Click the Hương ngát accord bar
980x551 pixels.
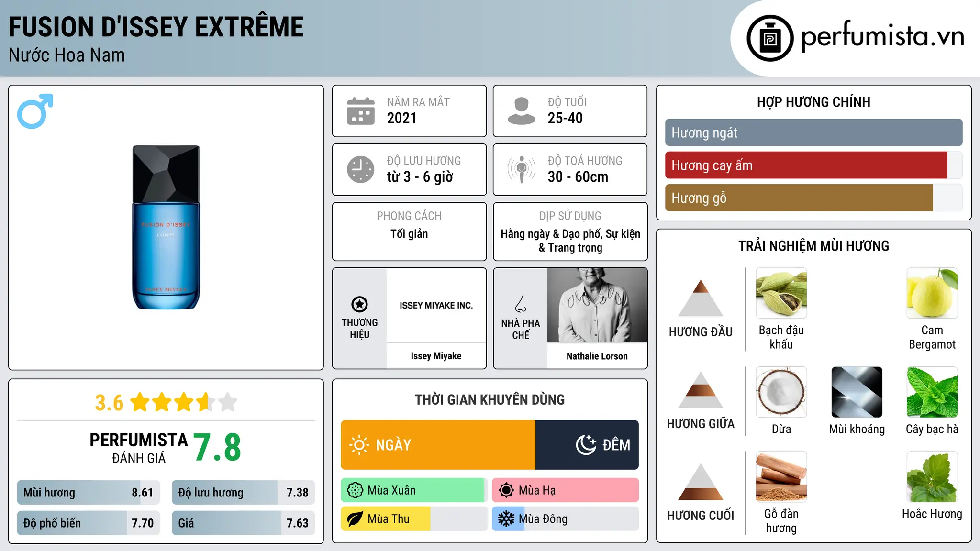814,132
